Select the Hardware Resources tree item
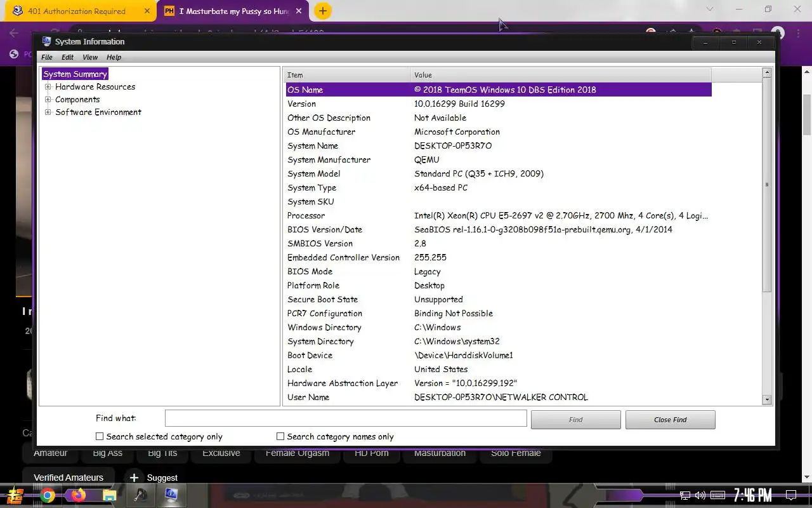The width and height of the screenshot is (812, 508). (95, 87)
